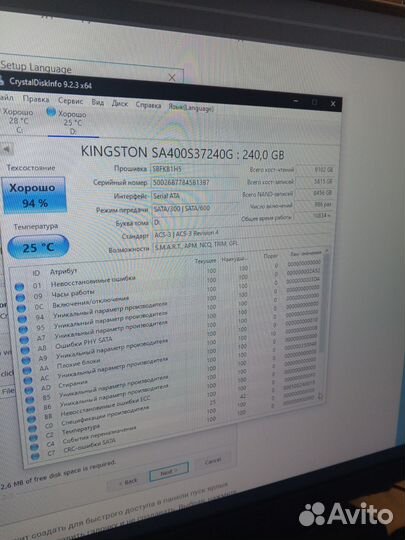Viewport: 405px width, 540px height.
Task: Click Next in the background installer window
Action: point(169,472)
